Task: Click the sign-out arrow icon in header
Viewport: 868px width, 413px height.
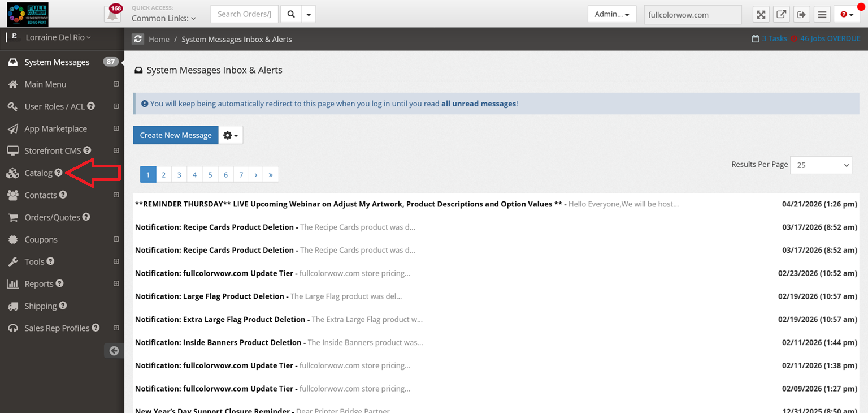Action: click(x=802, y=15)
